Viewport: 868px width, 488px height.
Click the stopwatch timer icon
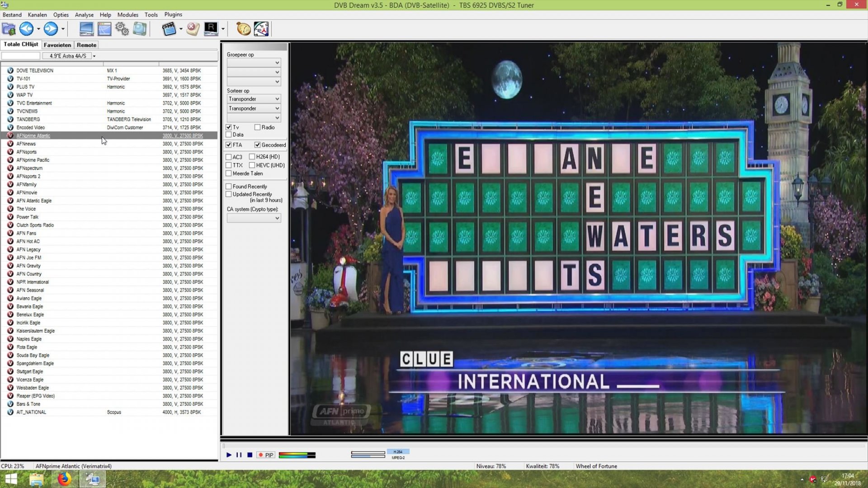pos(243,29)
